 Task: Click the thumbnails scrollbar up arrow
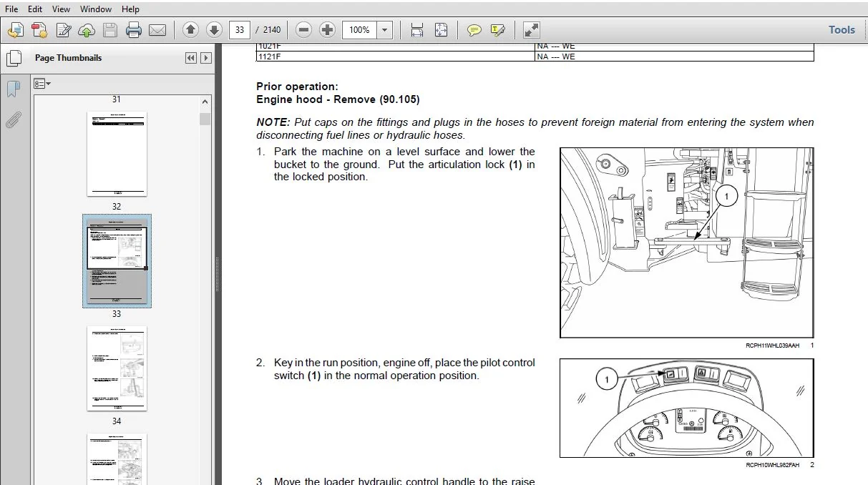point(206,102)
